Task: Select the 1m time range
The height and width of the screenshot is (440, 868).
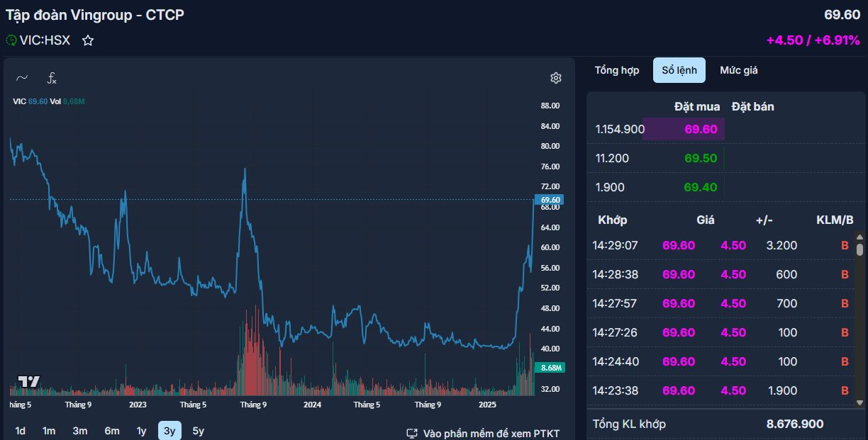Action: (49, 431)
